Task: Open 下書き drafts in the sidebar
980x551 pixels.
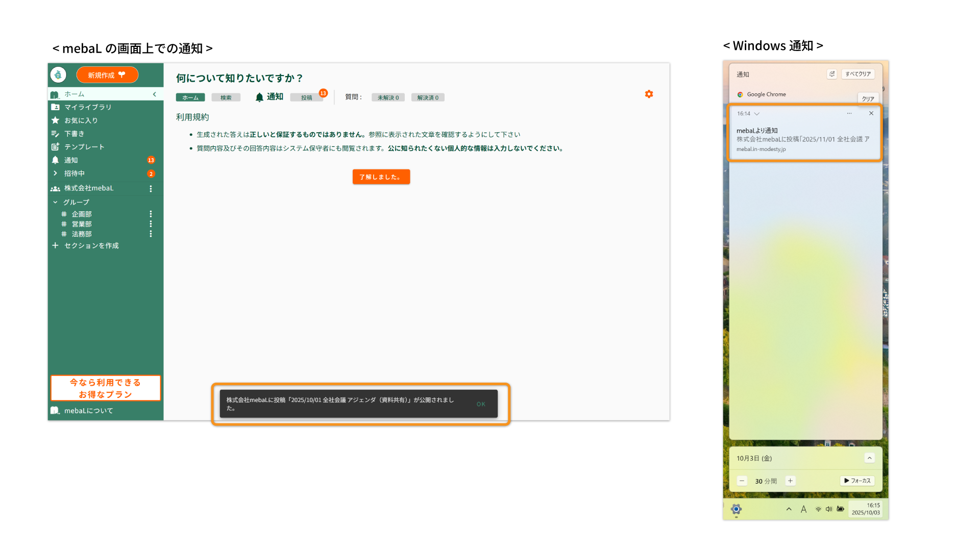Action: (x=74, y=134)
